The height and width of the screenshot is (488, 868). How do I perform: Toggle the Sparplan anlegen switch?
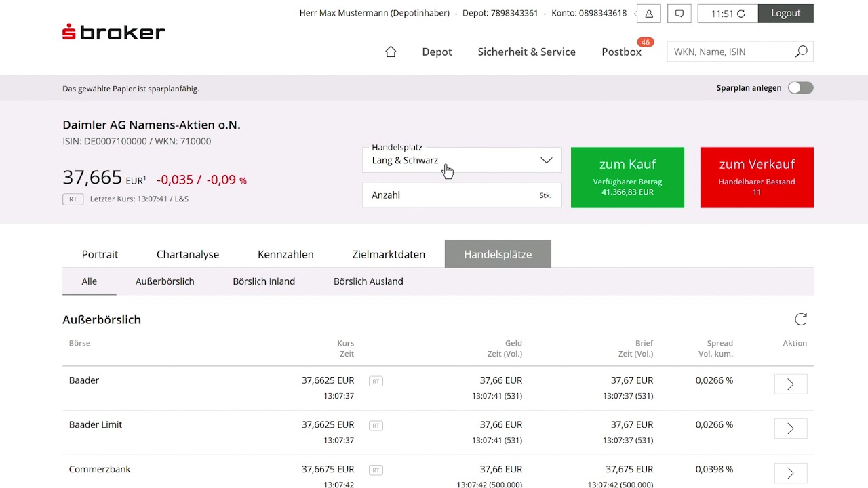(801, 88)
